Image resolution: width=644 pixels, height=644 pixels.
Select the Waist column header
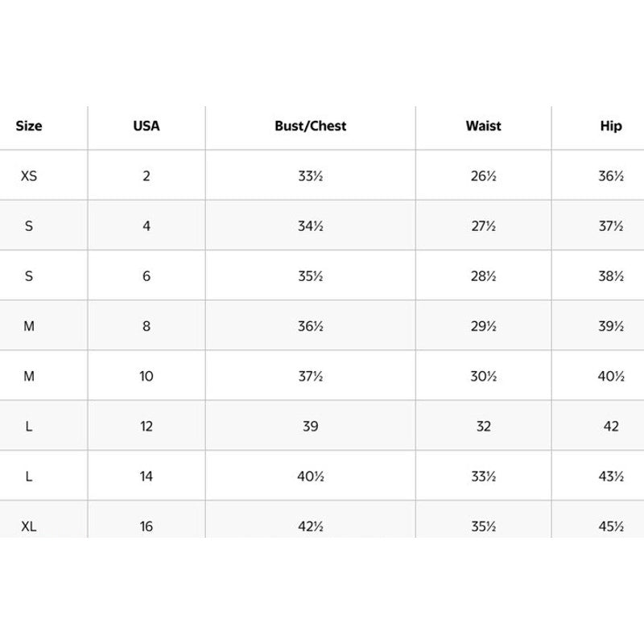point(483,126)
